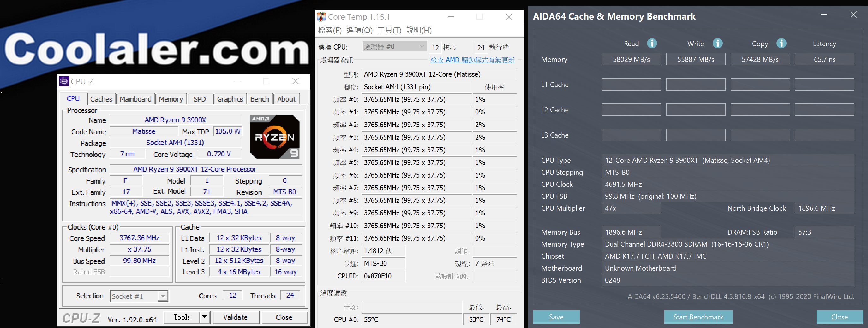Image resolution: width=868 pixels, height=328 pixels.
Task: Click the 型號 AMD Ryzen 9 3900XT field
Action: 439,74
